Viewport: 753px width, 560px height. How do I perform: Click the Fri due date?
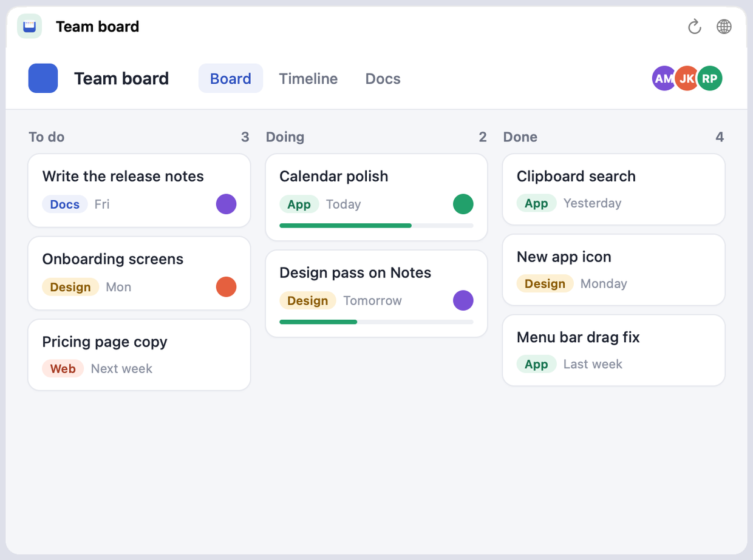point(102,204)
